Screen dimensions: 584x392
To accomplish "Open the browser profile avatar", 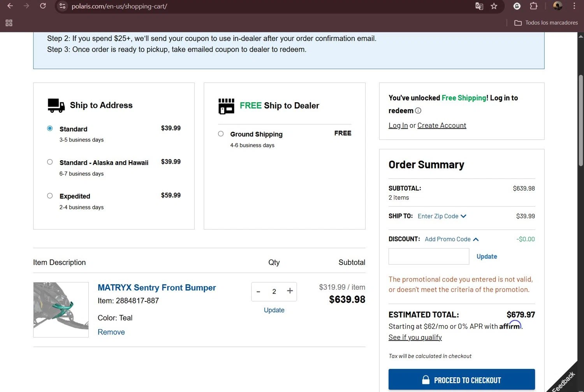I will [558, 6].
